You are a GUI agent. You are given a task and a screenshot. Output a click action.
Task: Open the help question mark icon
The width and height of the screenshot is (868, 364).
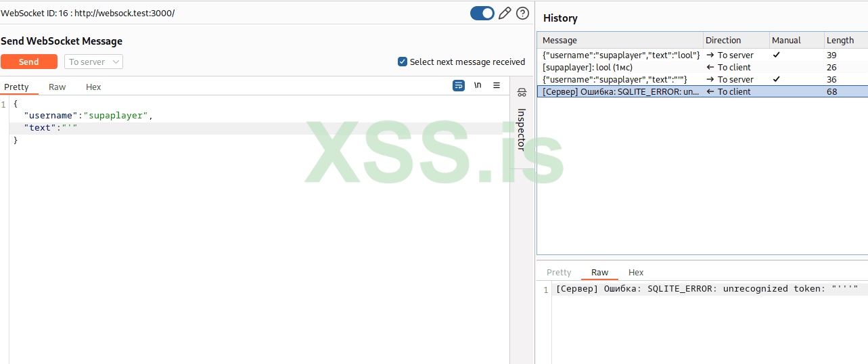(x=522, y=13)
